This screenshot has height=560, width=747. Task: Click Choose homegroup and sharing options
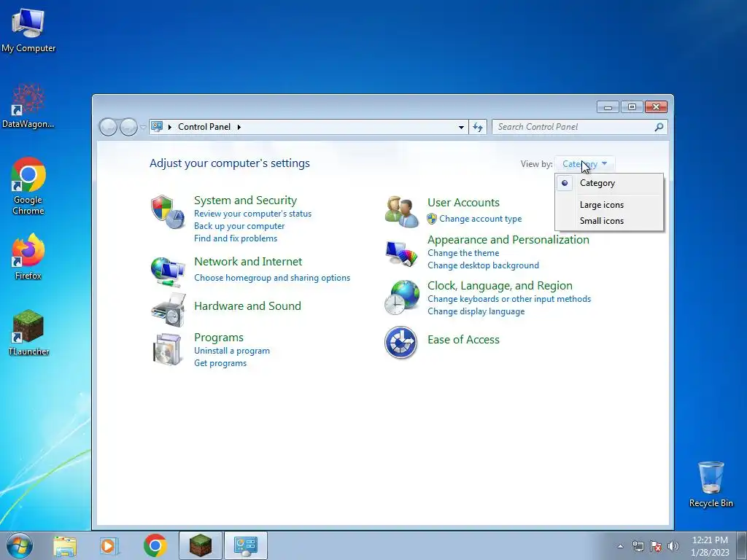[x=272, y=278]
